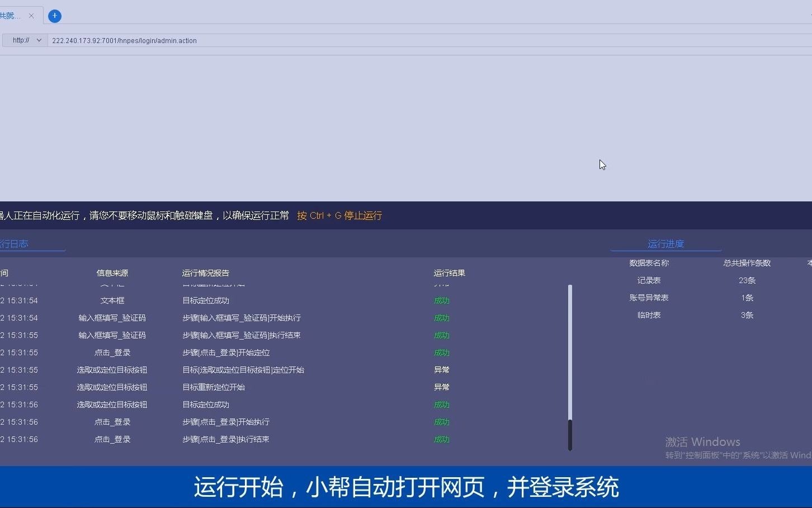
Task: Click 选取或定位目标按钮 source in 目标重新定位开始 row
Action: [x=112, y=387]
